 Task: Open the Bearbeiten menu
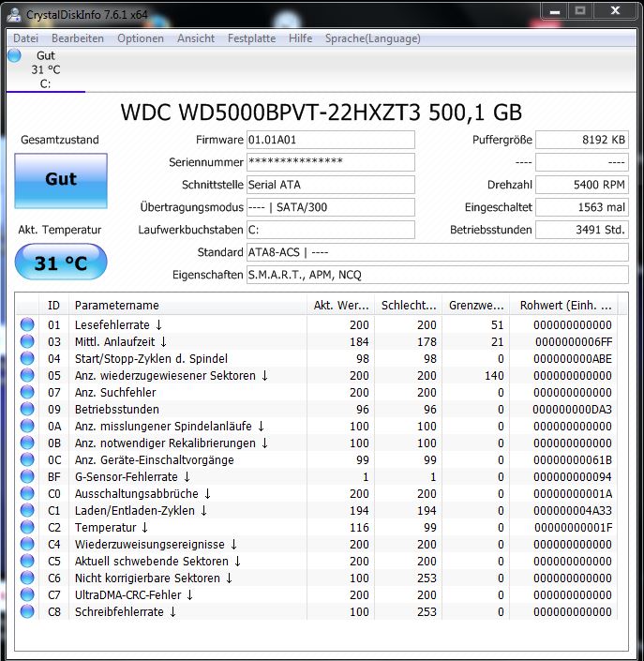(78, 38)
